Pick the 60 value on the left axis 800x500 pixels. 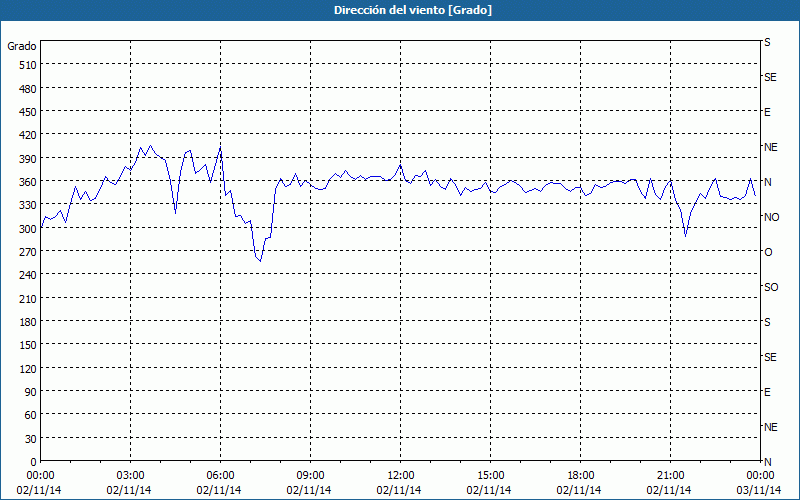pos(31,415)
